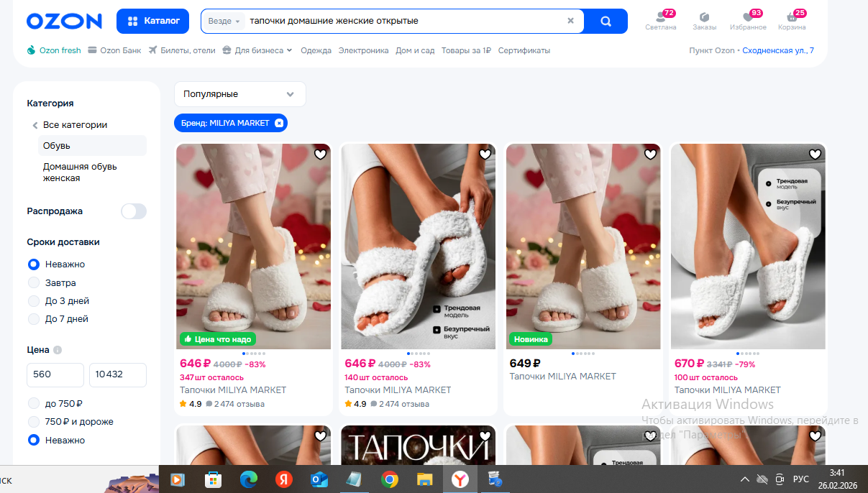
Task: Select the Обувь category
Action: point(92,146)
